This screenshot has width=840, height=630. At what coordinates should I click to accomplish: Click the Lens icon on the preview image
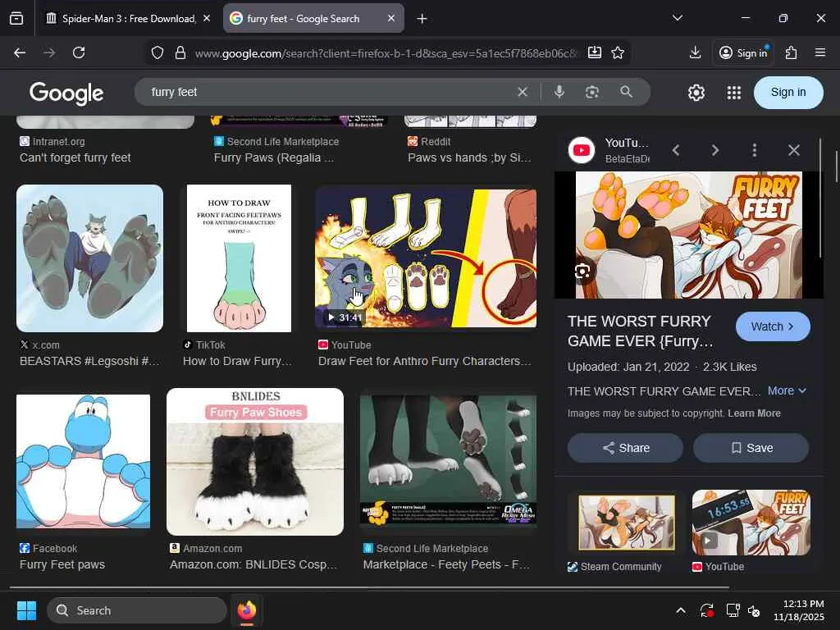pos(582,272)
